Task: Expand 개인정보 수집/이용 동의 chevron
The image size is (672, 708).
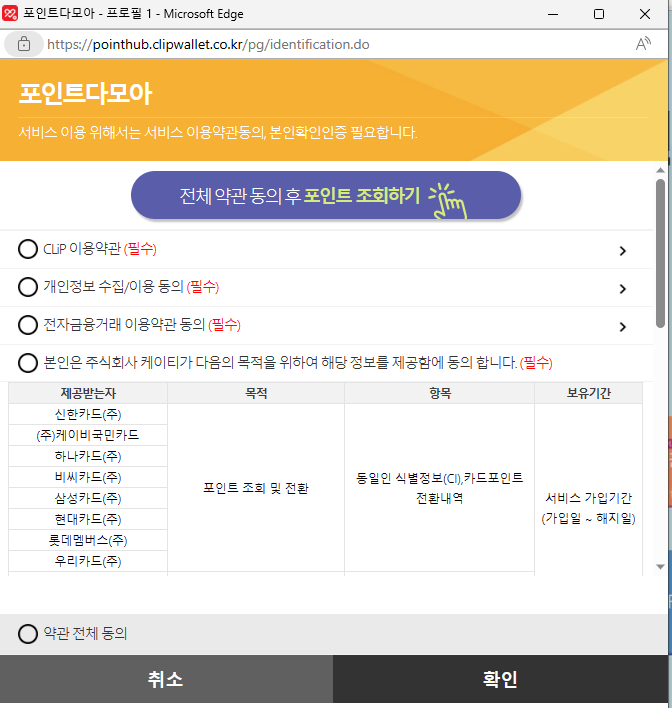Action: click(622, 288)
